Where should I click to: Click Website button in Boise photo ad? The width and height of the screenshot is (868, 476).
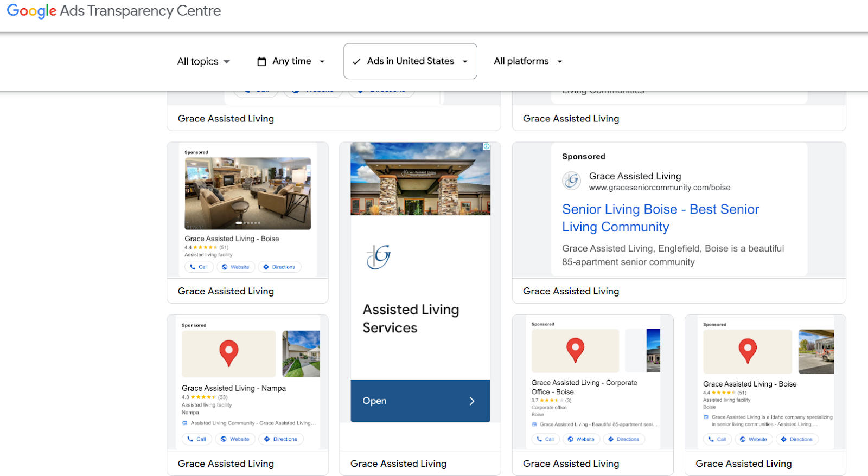point(235,267)
